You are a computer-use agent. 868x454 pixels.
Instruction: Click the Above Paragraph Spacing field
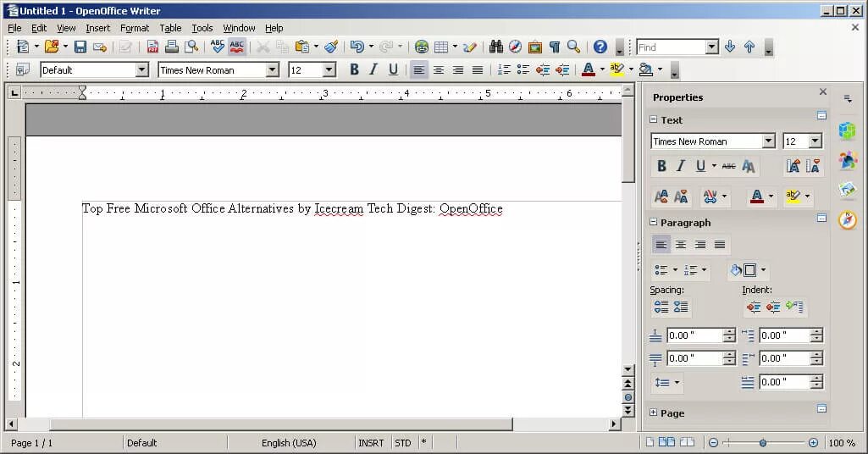point(694,335)
